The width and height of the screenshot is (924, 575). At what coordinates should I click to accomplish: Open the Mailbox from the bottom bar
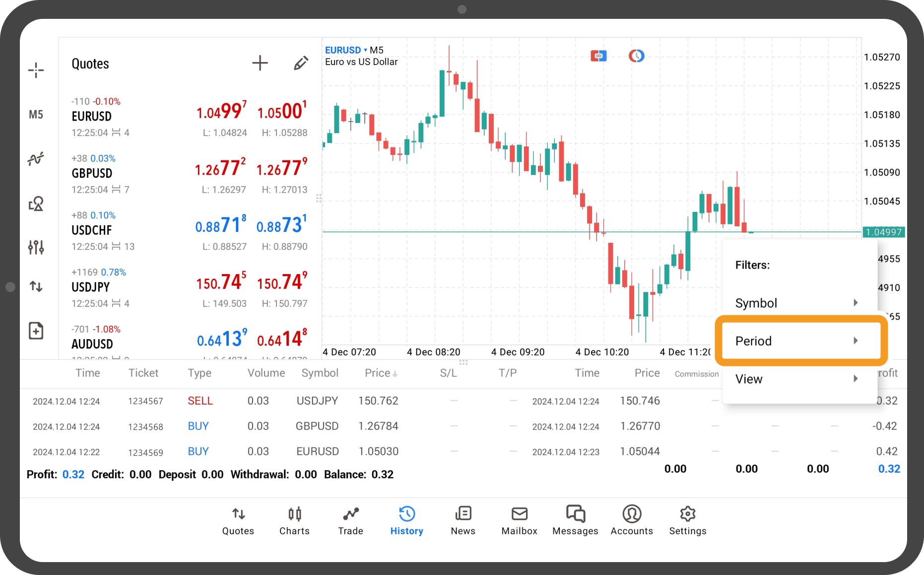coord(519,520)
